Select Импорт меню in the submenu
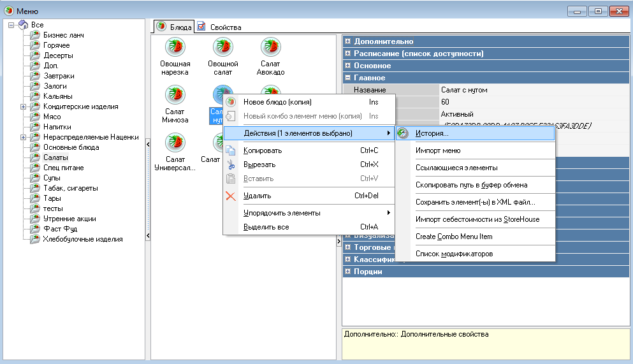 coord(437,151)
